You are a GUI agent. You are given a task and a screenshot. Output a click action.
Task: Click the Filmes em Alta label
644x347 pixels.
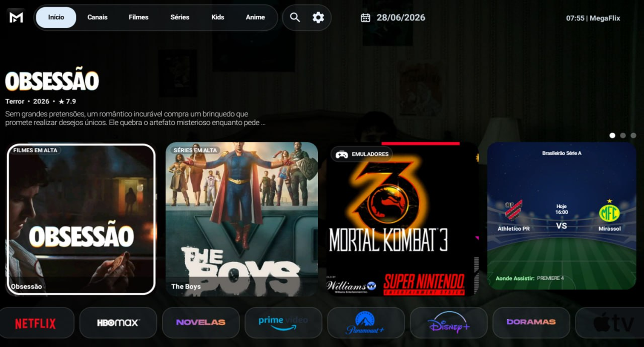point(35,150)
